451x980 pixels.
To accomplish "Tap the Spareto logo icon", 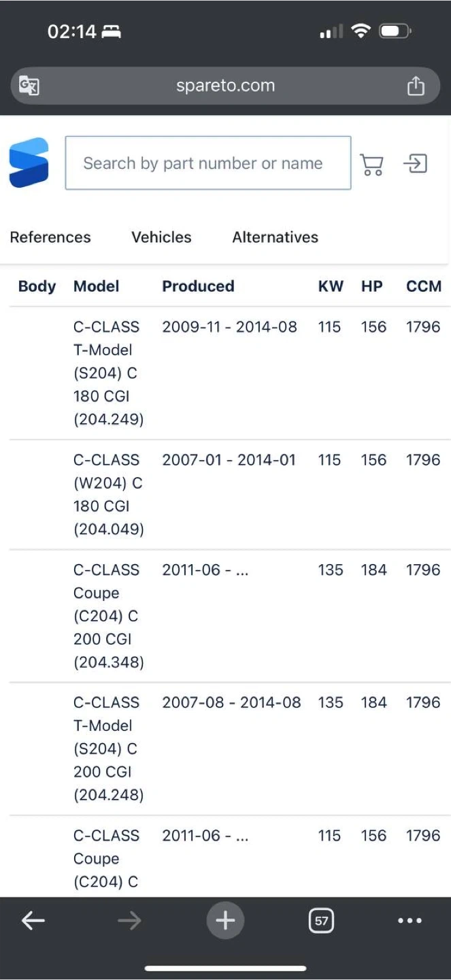I will [29, 163].
